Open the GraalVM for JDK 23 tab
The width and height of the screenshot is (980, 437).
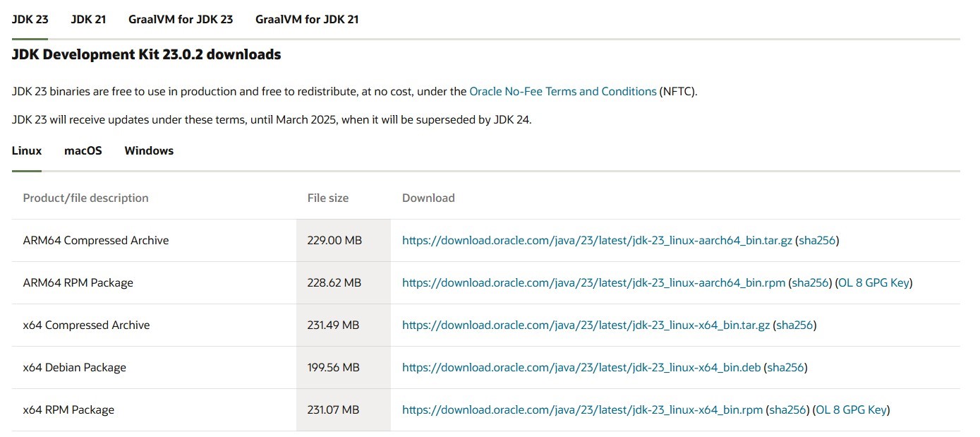coord(180,19)
